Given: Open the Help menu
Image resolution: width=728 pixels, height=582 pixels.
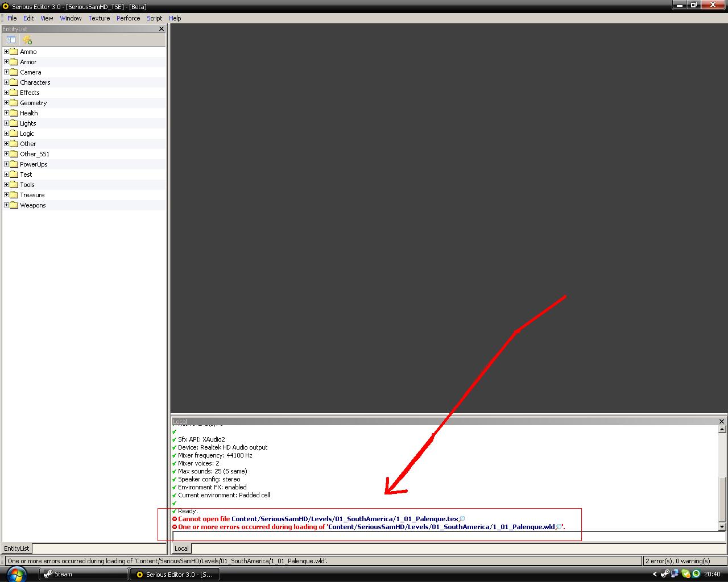Looking at the screenshot, I should pyautogui.click(x=175, y=18).
